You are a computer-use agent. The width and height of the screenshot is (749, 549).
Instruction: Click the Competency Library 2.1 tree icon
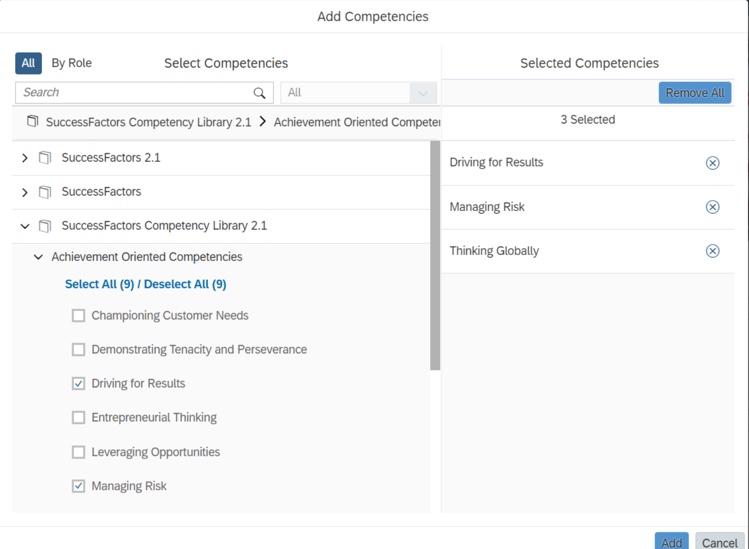pos(45,226)
